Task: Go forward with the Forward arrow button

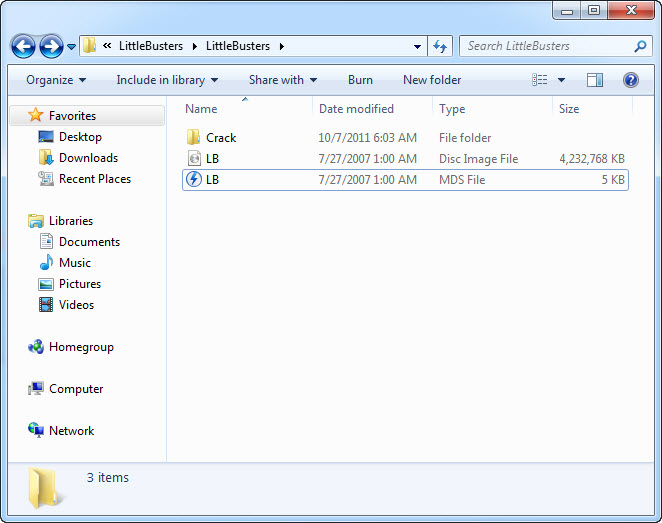Action: pos(52,46)
